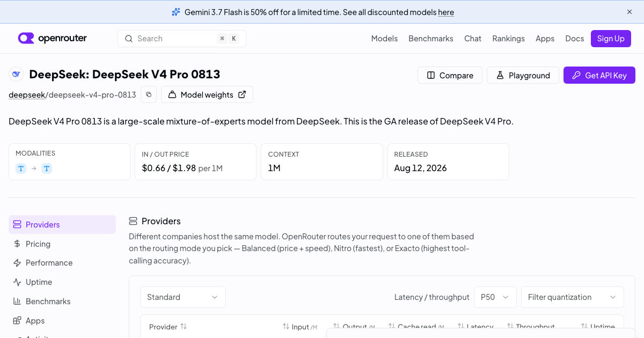Click the Benchmarks bar chart icon in sidebar

point(17,302)
